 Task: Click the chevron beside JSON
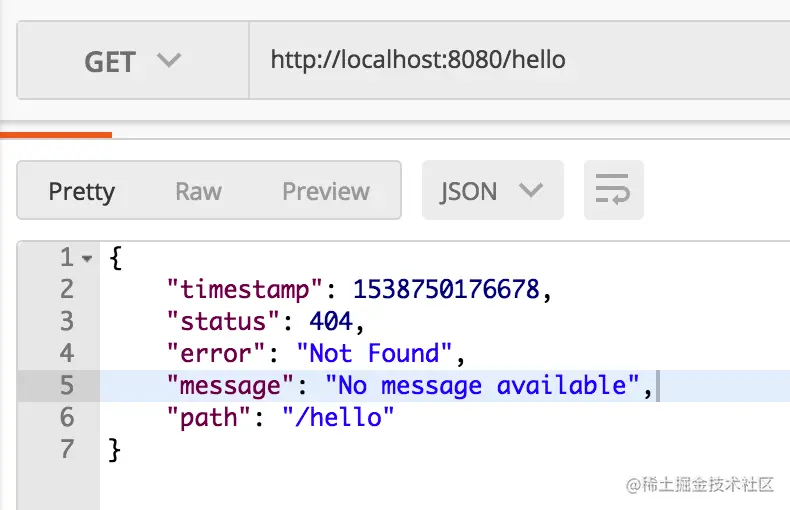coord(531,190)
